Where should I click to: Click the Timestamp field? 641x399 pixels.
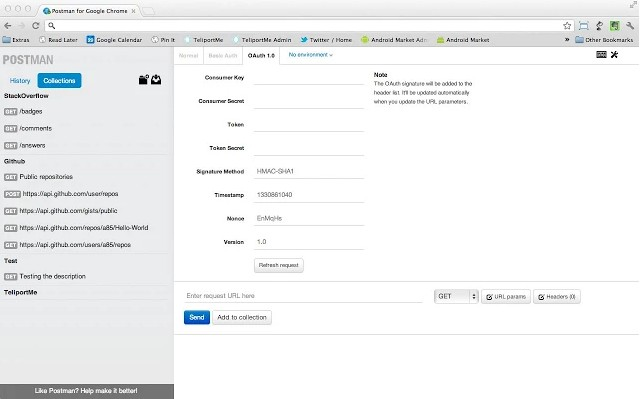coord(309,195)
